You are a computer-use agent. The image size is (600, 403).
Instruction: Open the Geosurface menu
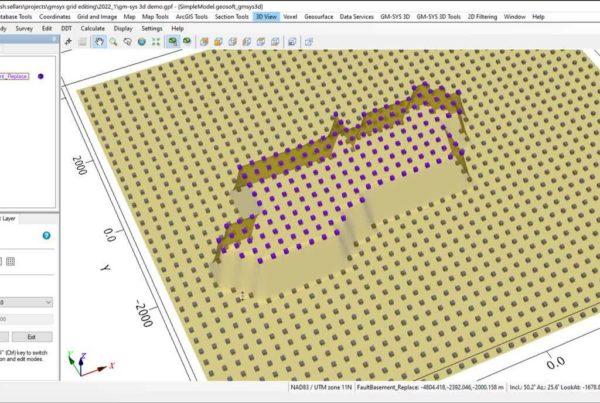(x=318, y=17)
